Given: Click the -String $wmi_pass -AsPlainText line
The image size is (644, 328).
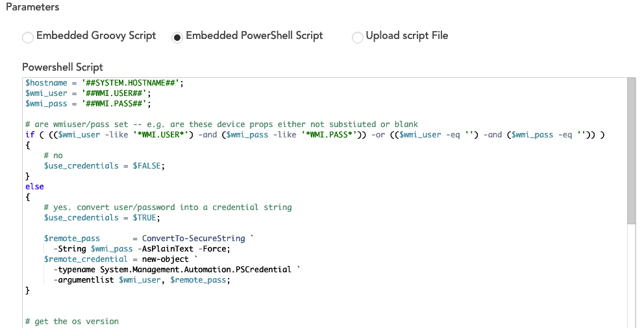Looking at the screenshot, I should coord(142,249).
